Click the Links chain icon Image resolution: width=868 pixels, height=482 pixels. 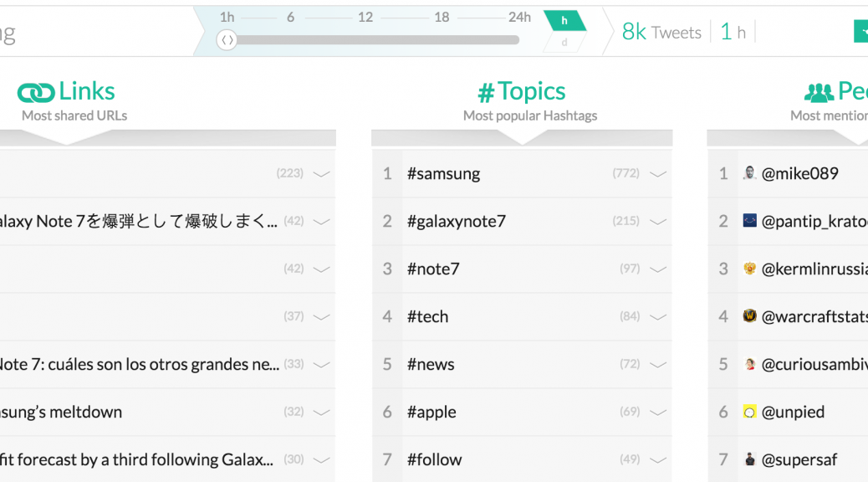click(x=36, y=92)
